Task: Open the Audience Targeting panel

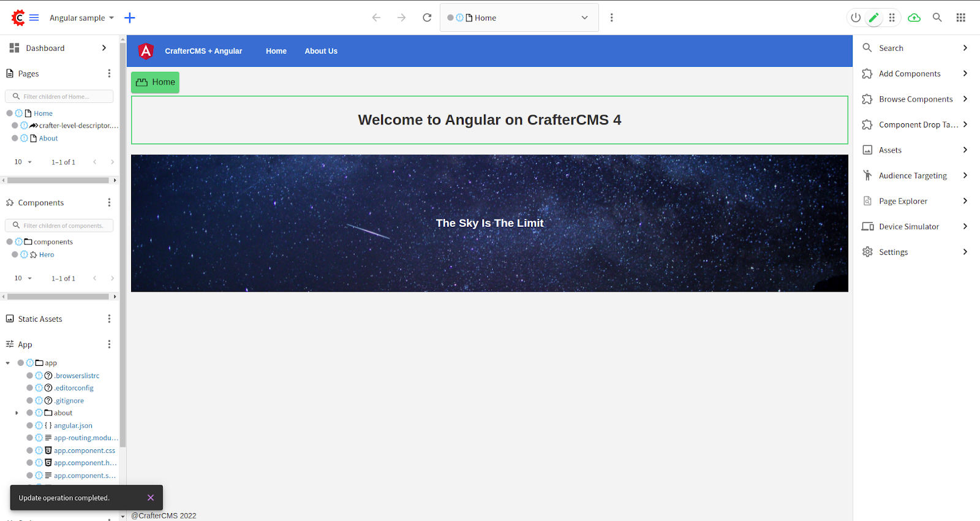Action: tap(914, 176)
